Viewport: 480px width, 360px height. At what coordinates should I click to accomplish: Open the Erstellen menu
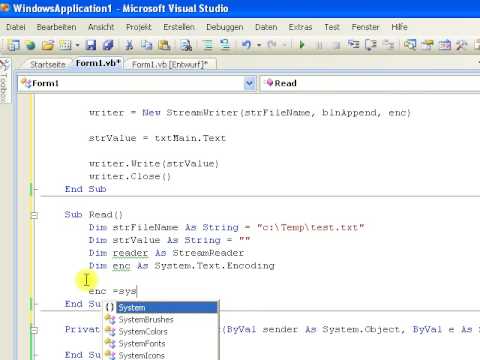179,27
